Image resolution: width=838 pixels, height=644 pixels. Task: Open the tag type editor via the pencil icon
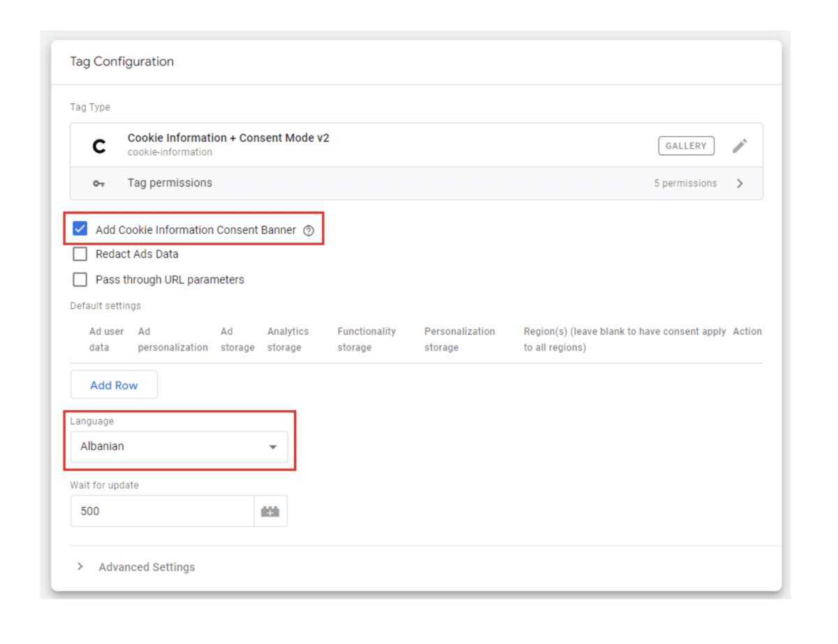[x=740, y=145]
